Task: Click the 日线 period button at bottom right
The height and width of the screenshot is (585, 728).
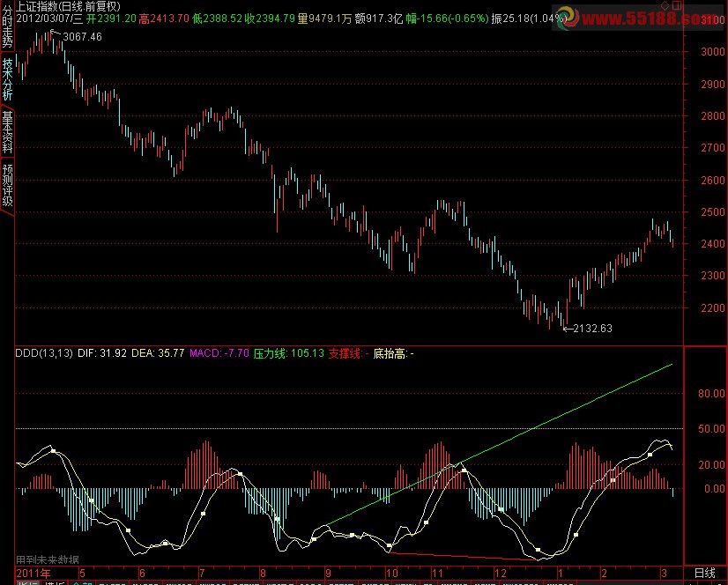Action: pos(704,573)
